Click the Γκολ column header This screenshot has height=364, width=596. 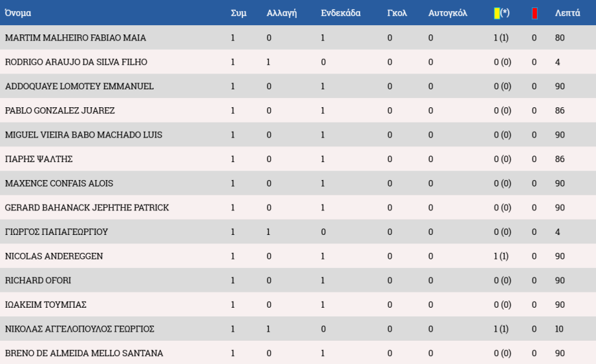(x=397, y=13)
